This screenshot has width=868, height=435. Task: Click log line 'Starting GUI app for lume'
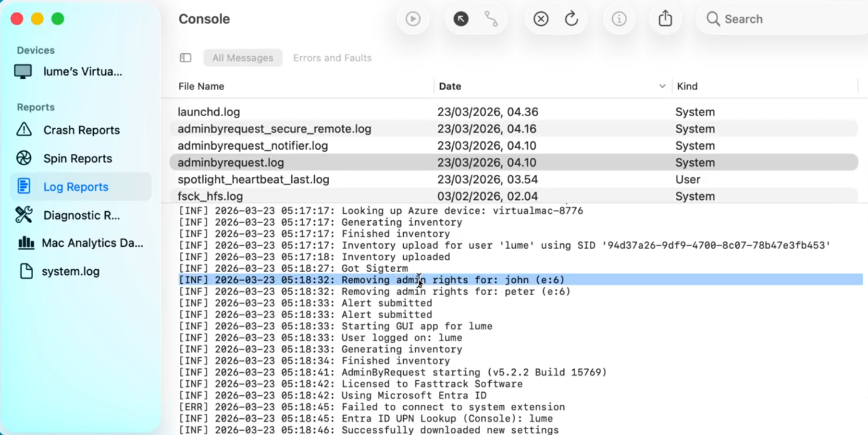coord(335,326)
